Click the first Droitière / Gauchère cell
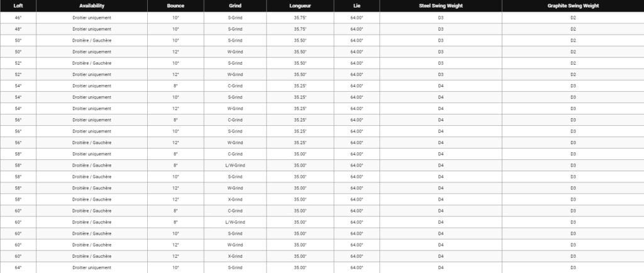 click(92, 41)
